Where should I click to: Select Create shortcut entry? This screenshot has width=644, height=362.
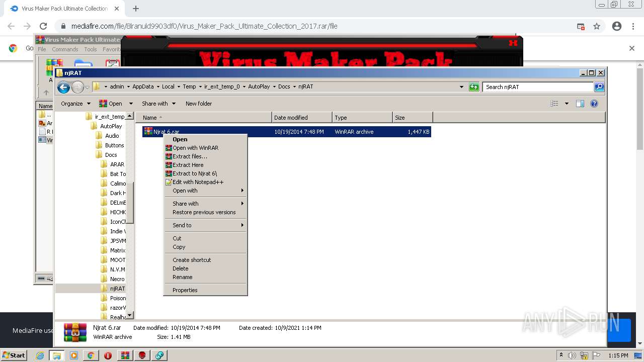click(206, 260)
